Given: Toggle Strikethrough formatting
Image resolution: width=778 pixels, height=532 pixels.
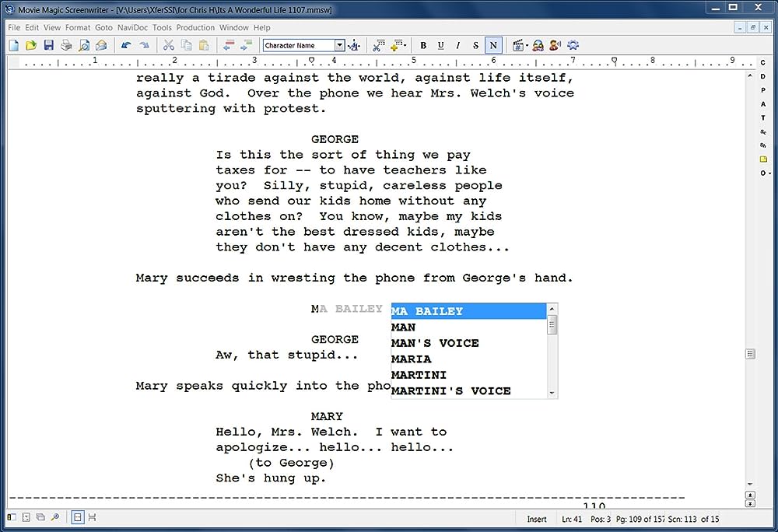Looking at the screenshot, I should [x=475, y=46].
